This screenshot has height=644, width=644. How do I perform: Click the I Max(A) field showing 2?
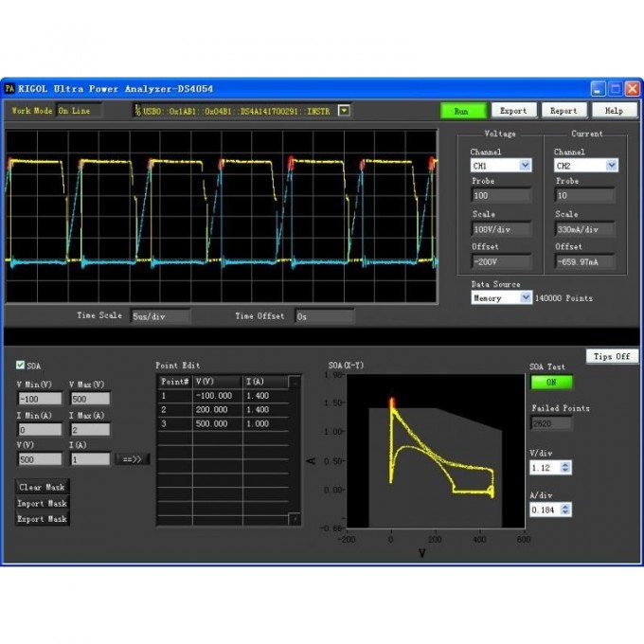point(90,430)
